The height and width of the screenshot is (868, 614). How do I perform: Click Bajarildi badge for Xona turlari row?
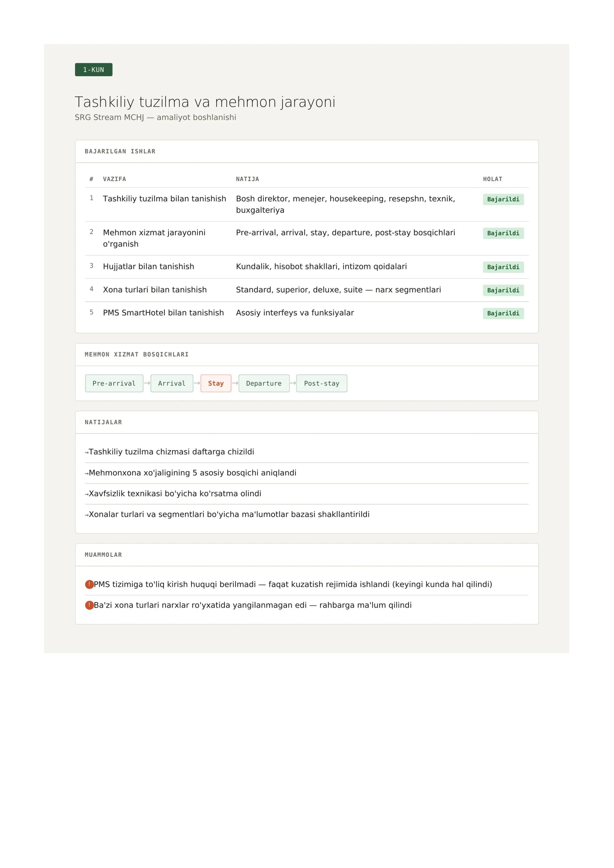tap(503, 290)
